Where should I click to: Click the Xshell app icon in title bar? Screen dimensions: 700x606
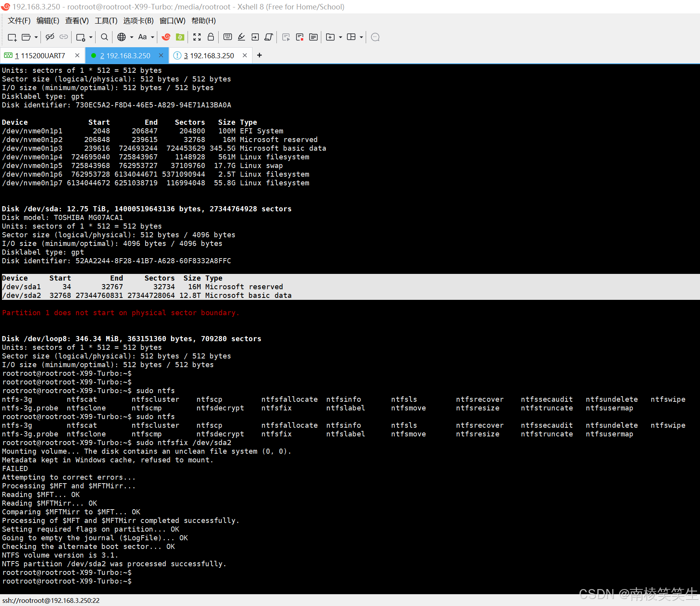point(6,7)
